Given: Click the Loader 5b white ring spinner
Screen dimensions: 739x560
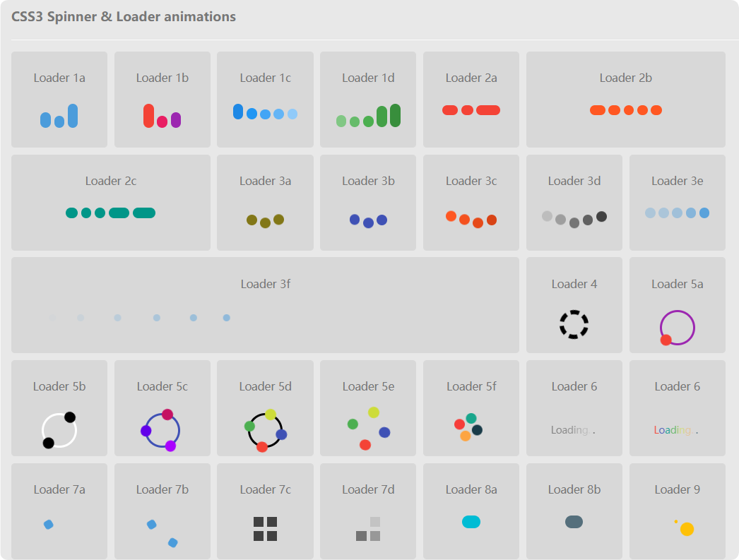Looking at the screenshot, I should point(59,430).
